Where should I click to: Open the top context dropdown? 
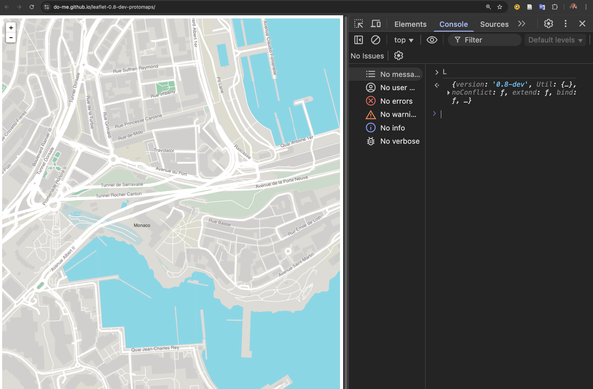[x=404, y=40]
